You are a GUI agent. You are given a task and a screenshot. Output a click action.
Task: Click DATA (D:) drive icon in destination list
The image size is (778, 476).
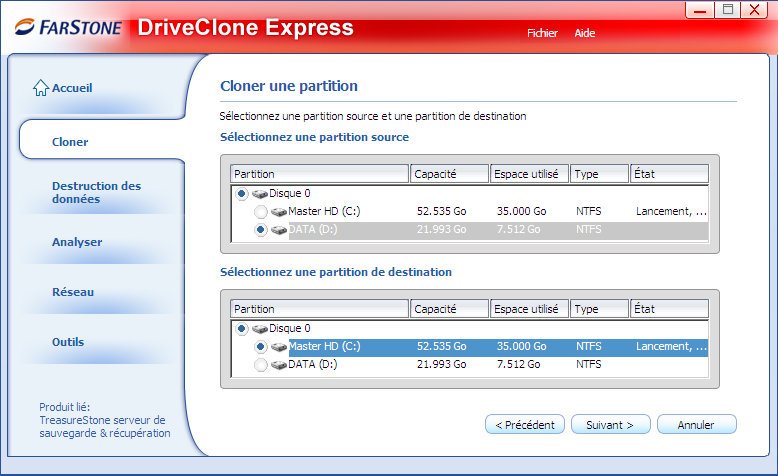[279, 365]
